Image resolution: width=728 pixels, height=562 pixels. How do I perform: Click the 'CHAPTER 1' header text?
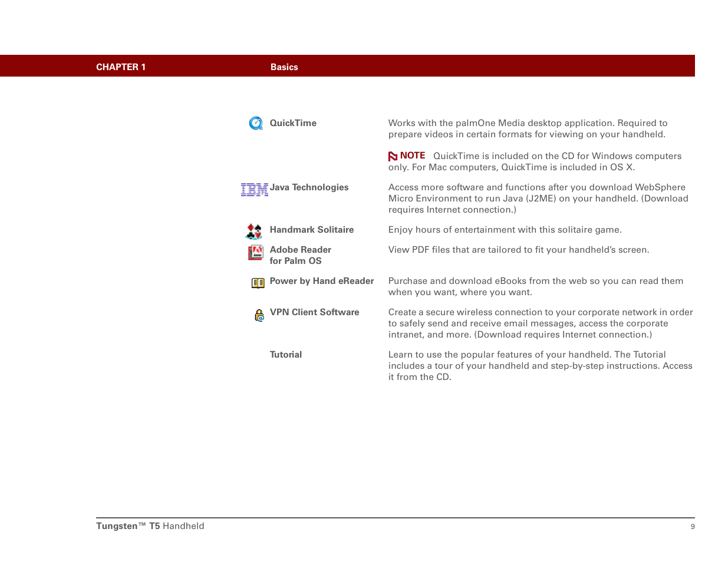(121, 67)
